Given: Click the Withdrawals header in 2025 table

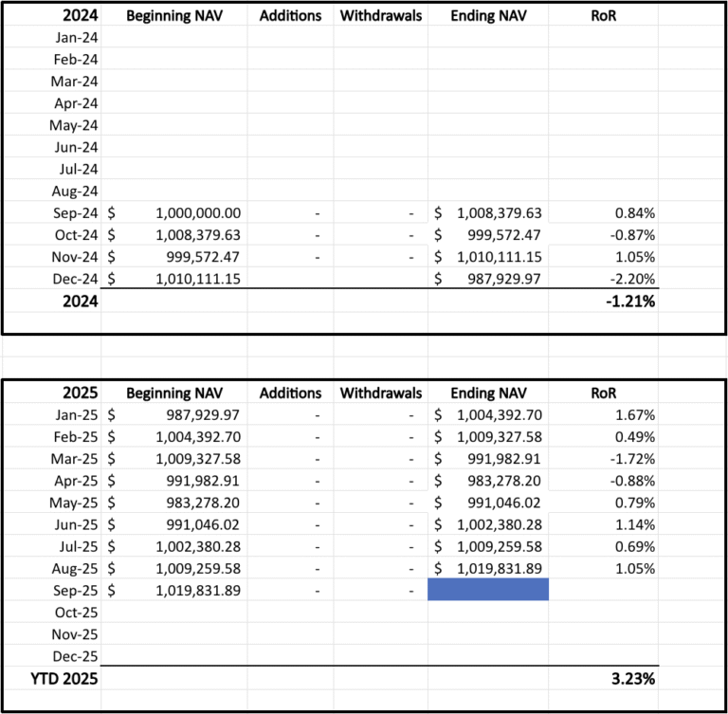Looking at the screenshot, I should (x=381, y=393).
